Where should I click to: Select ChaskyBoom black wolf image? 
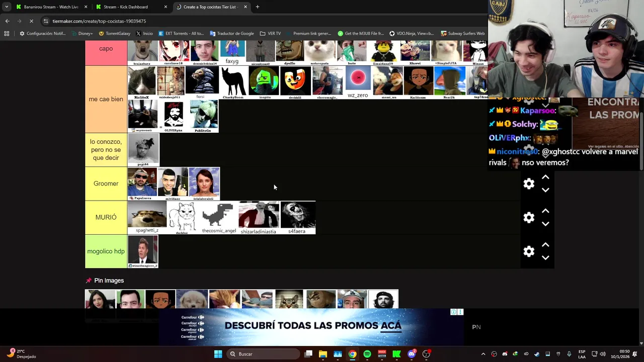click(x=233, y=82)
